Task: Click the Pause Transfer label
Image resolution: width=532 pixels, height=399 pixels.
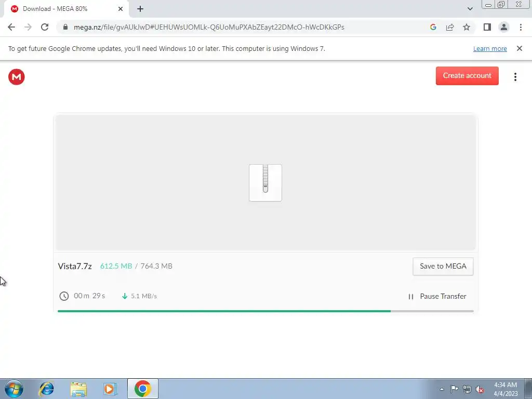Action: click(x=443, y=297)
